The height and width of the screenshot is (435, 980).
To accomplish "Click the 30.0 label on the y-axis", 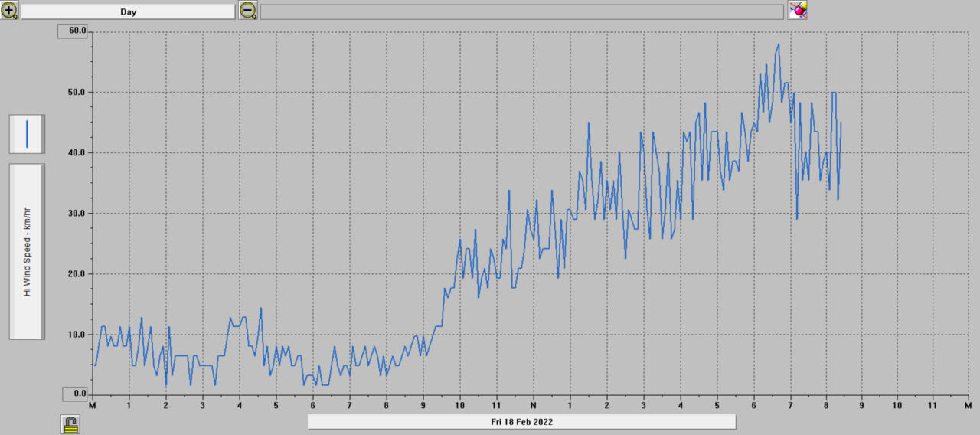I will 76,213.
